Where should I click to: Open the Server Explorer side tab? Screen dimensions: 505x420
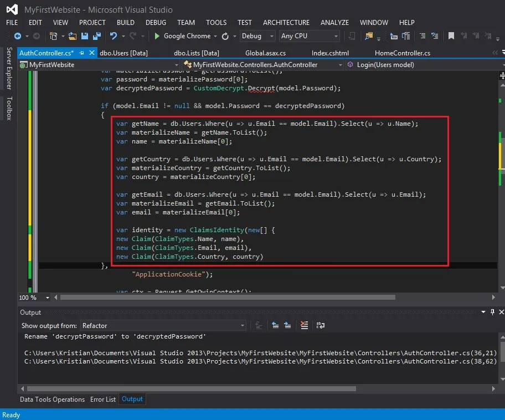click(9, 68)
